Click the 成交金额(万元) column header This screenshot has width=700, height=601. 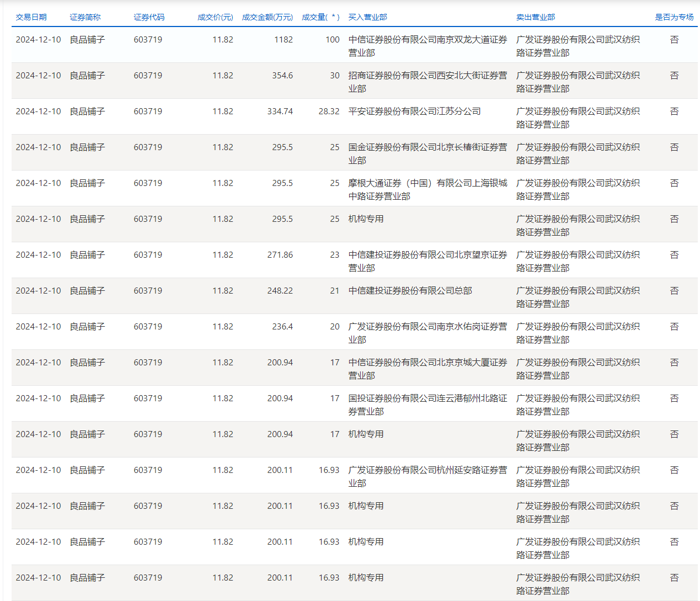point(268,17)
